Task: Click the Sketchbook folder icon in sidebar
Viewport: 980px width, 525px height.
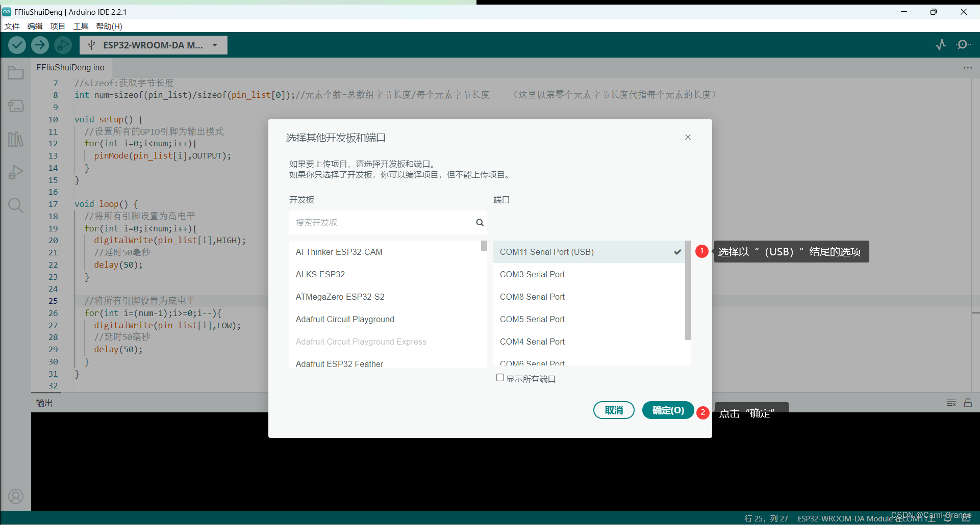Action: point(16,73)
